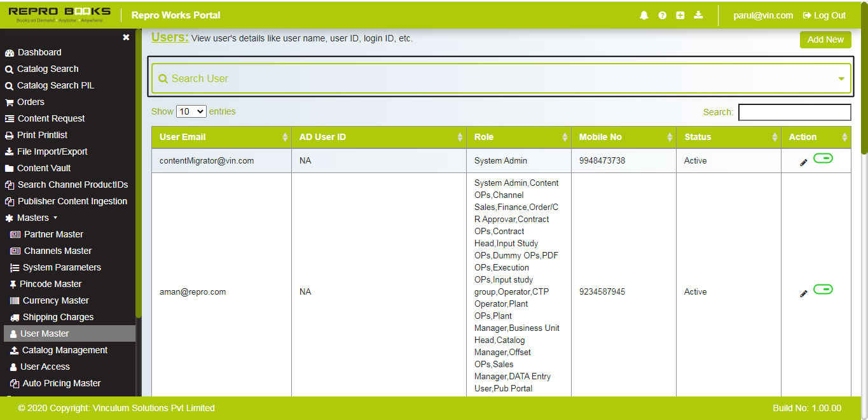
Task: Click the download icon in the top bar
Action: click(x=698, y=15)
